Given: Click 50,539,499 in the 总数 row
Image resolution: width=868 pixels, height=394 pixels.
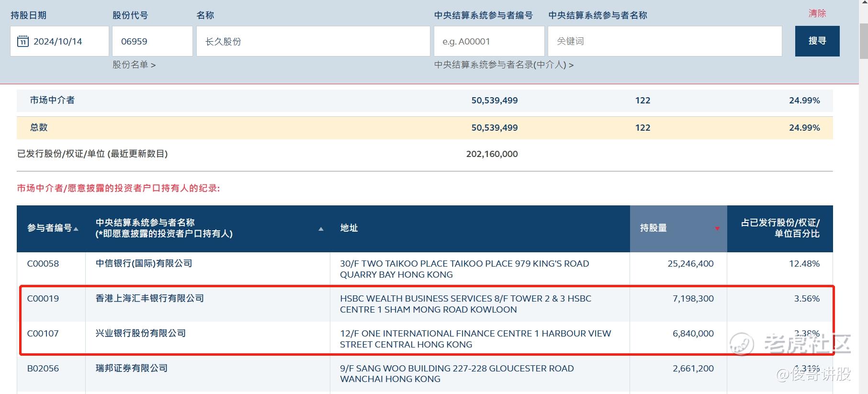Looking at the screenshot, I should [495, 128].
